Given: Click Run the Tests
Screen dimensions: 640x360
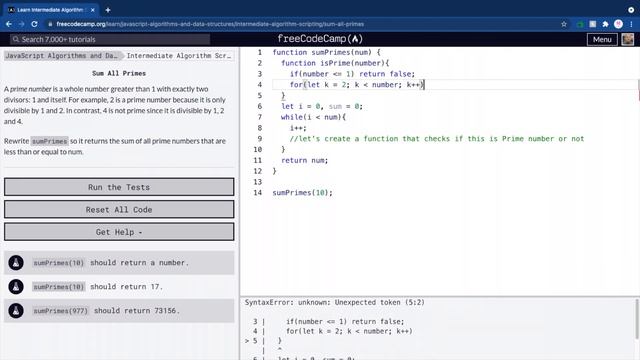Looking at the screenshot, I should (x=119, y=187).
